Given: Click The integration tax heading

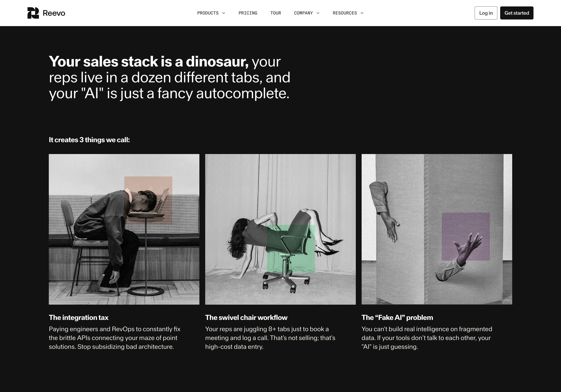Looking at the screenshot, I should (79, 317).
